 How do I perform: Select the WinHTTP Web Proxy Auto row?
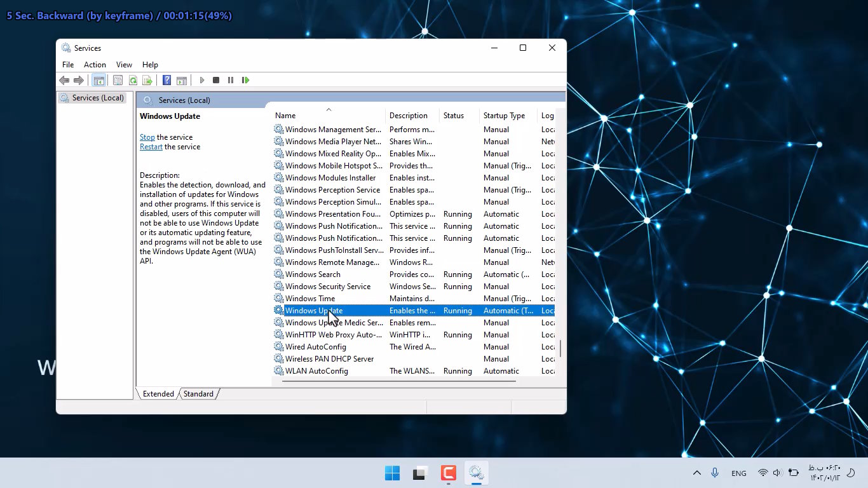(x=414, y=335)
